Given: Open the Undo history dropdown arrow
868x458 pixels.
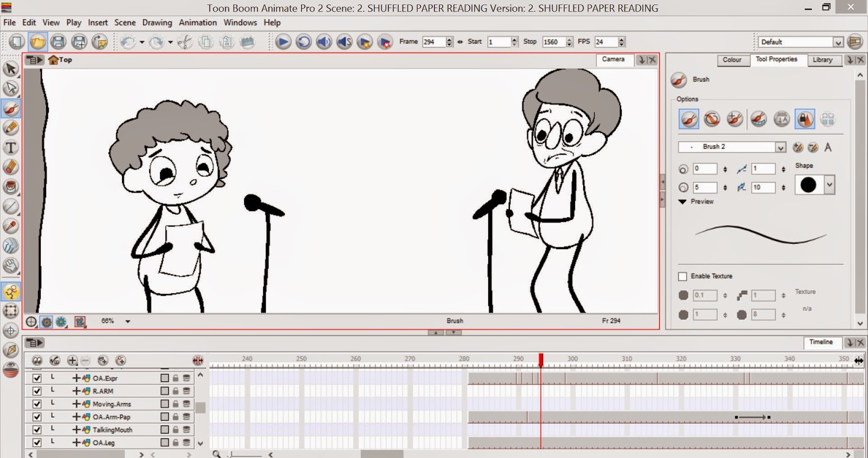Looking at the screenshot, I should tap(142, 42).
